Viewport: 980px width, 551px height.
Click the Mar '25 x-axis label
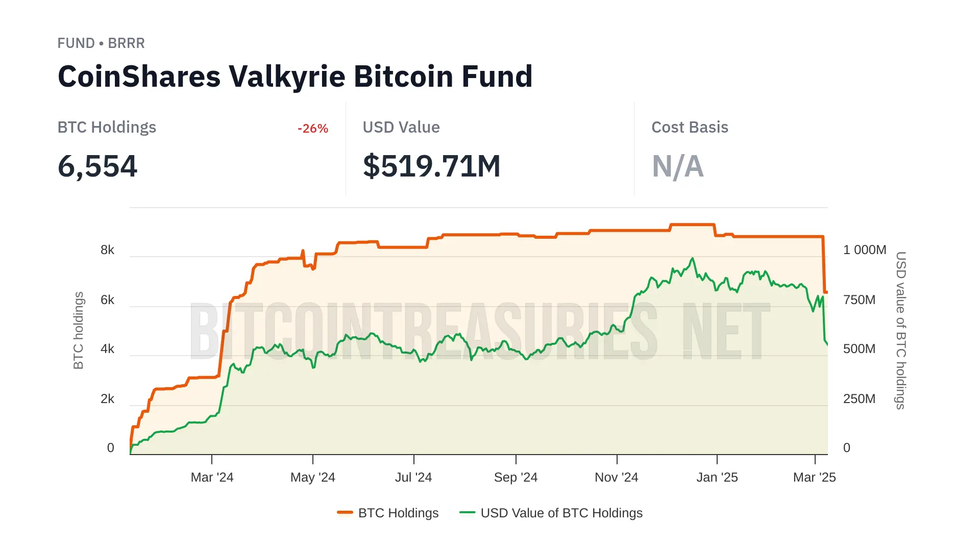coord(814,478)
